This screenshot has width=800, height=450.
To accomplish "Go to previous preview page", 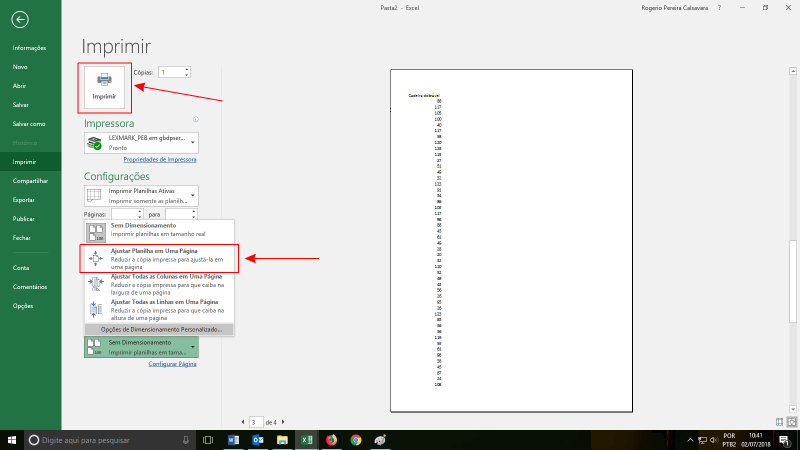I will (x=245, y=422).
